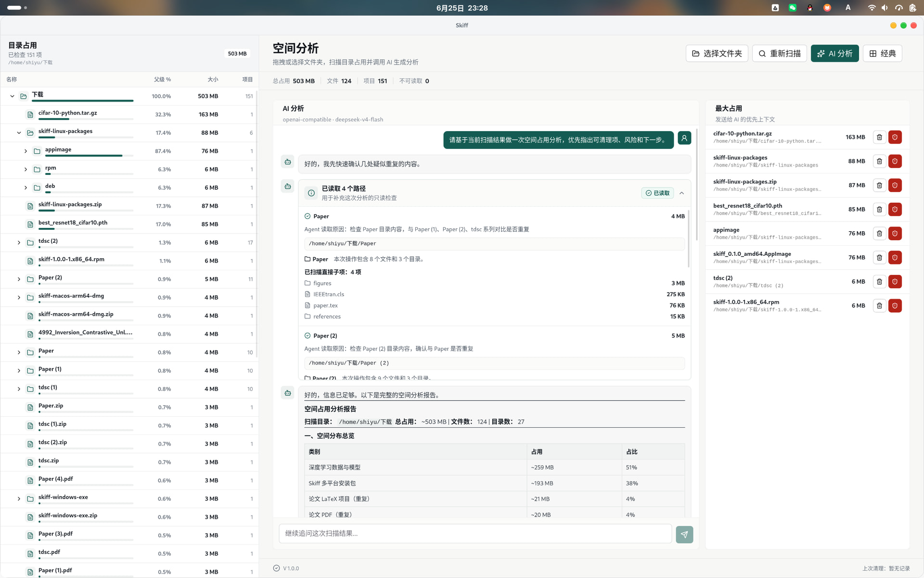Viewport: 924px width, 578px height.
Task: Open WeChat from the system tray
Action: pyautogui.click(x=792, y=8)
